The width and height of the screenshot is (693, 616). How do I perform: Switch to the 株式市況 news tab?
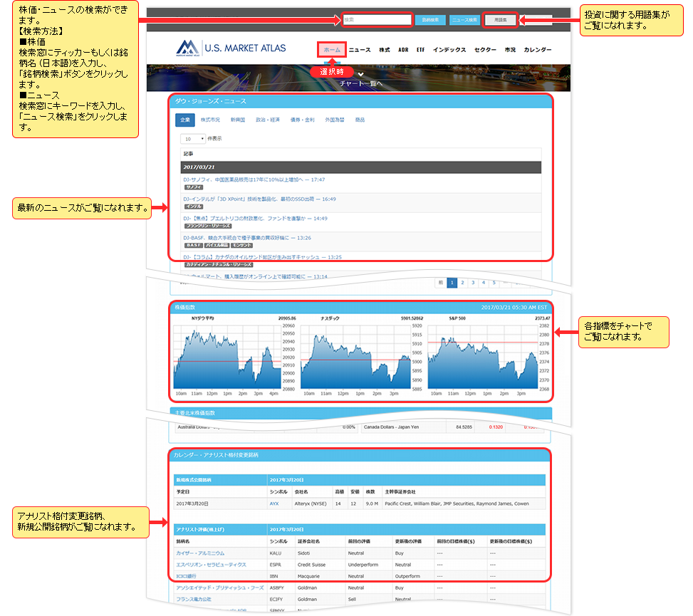coord(210,120)
